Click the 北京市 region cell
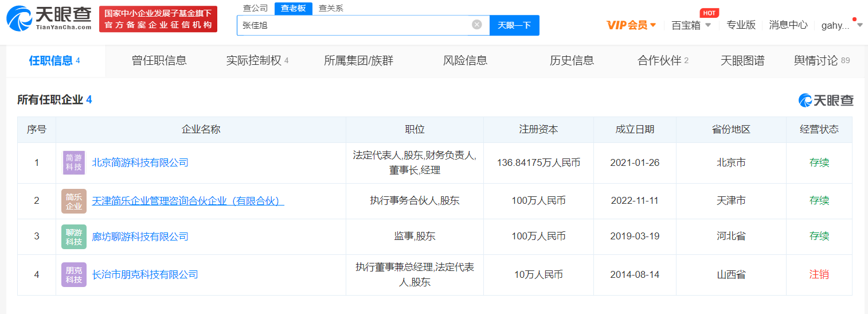 (x=731, y=163)
